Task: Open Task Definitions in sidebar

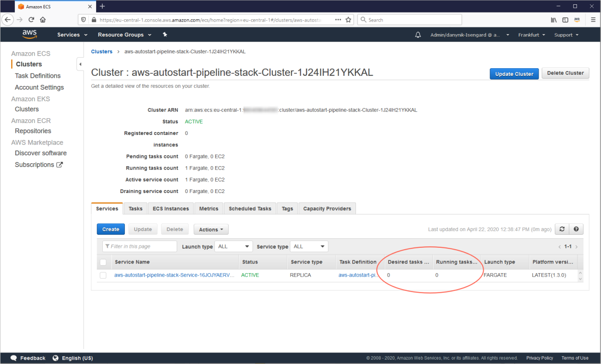Action: pos(37,75)
